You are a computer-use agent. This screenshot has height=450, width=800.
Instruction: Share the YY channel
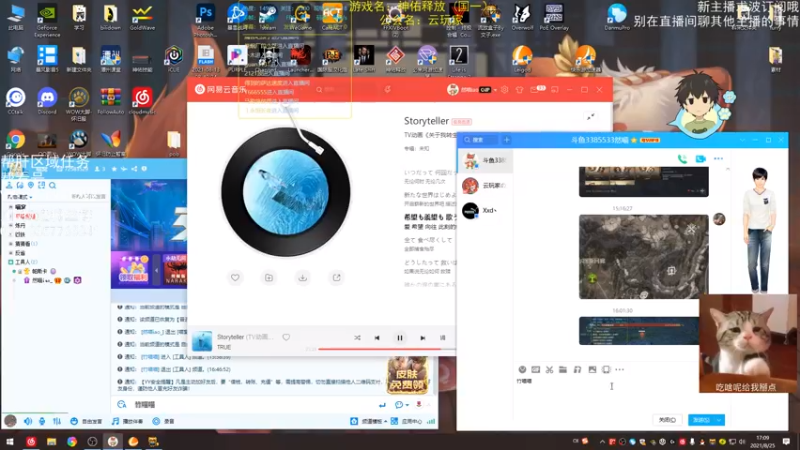pyautogui.click(x=134, y=169)
